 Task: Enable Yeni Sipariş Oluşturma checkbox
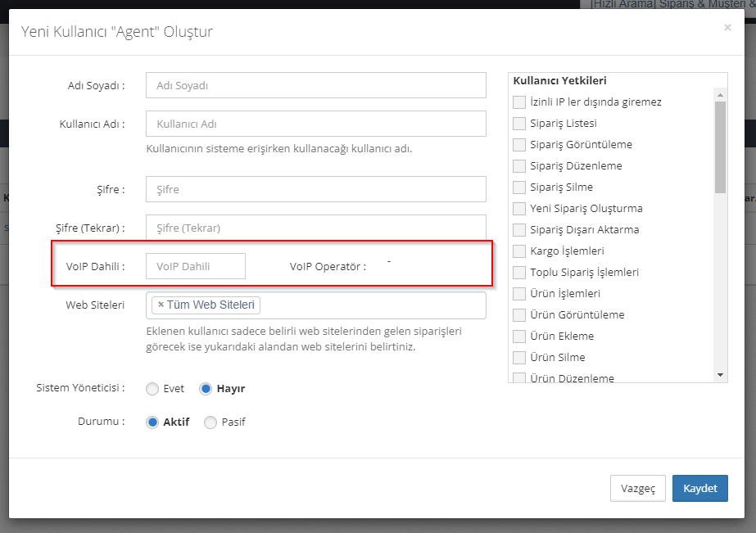click(x=518, y=209)
